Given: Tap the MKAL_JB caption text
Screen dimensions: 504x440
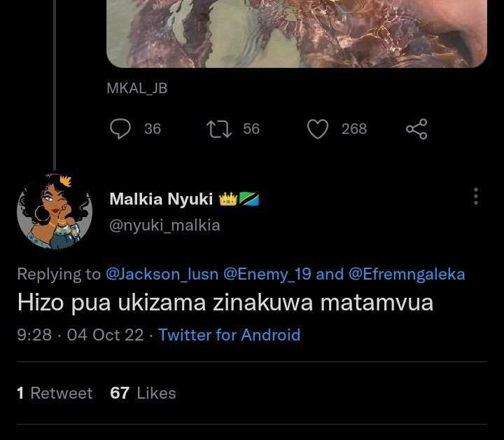Looking at the screenshot, I should coord(137,88).
